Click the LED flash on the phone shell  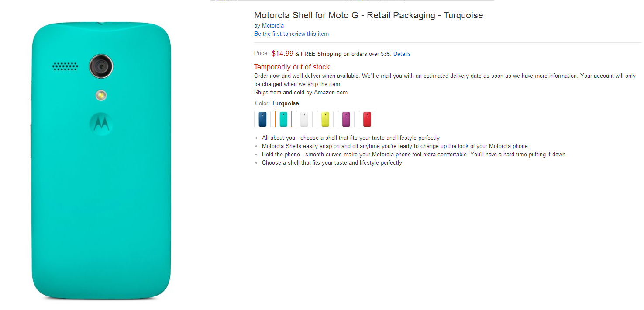coord(101,95)
